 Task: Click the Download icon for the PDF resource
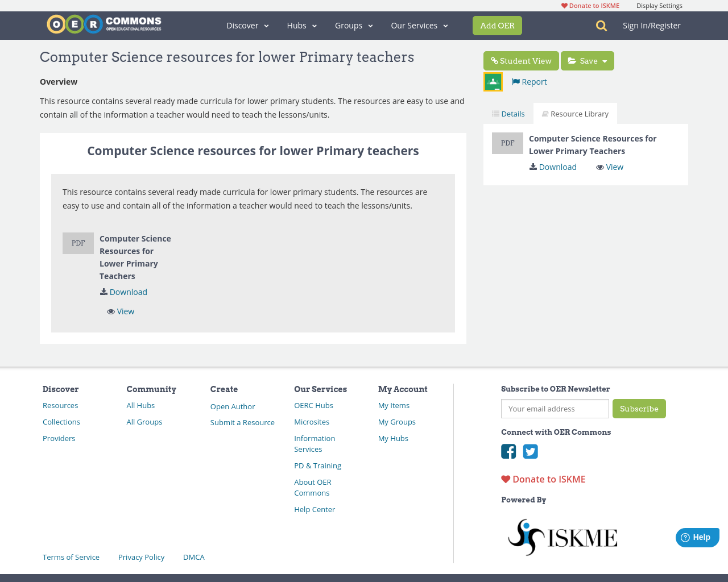(533, 167)
